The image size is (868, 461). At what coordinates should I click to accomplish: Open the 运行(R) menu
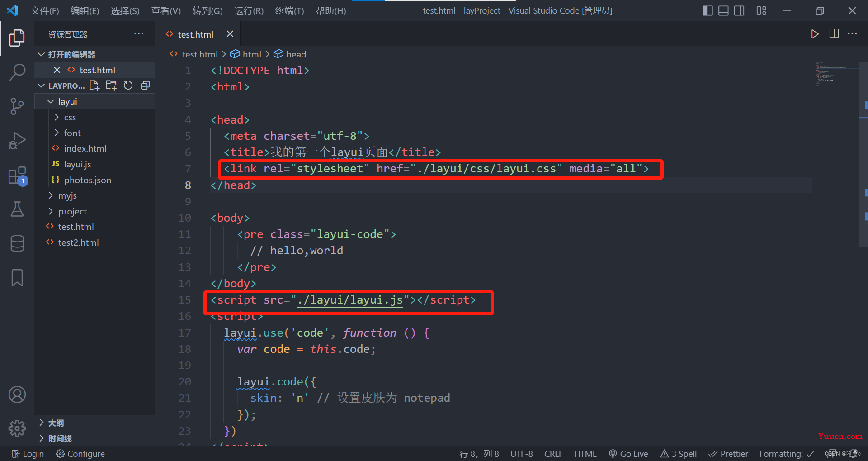pyautogui.click(x=249, y=10)
